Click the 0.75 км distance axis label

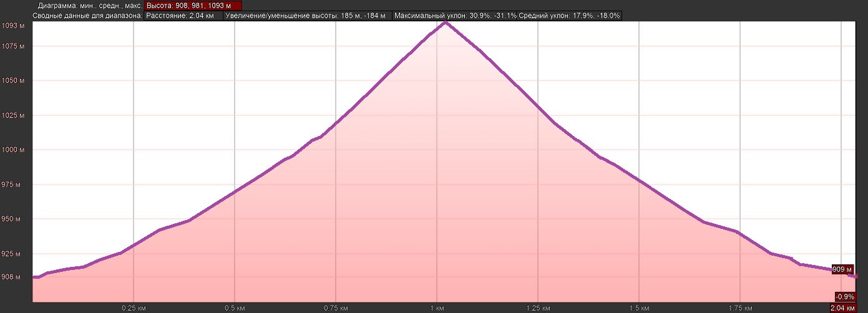335,308
